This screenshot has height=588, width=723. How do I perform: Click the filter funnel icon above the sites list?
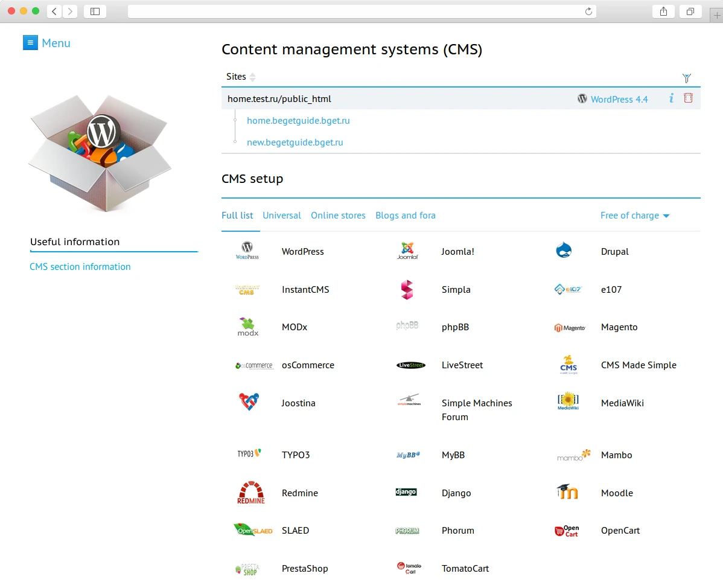(x=687, y=77)
